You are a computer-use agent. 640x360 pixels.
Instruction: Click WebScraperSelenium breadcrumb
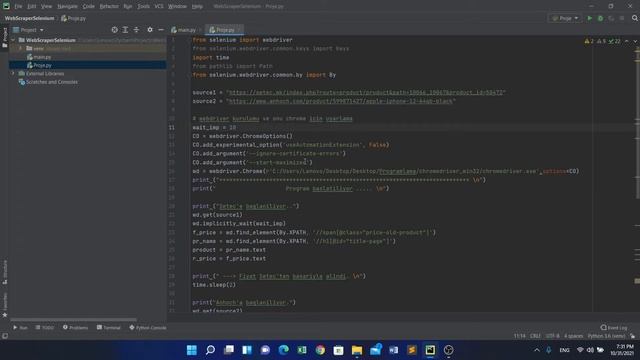pos(29,18)
